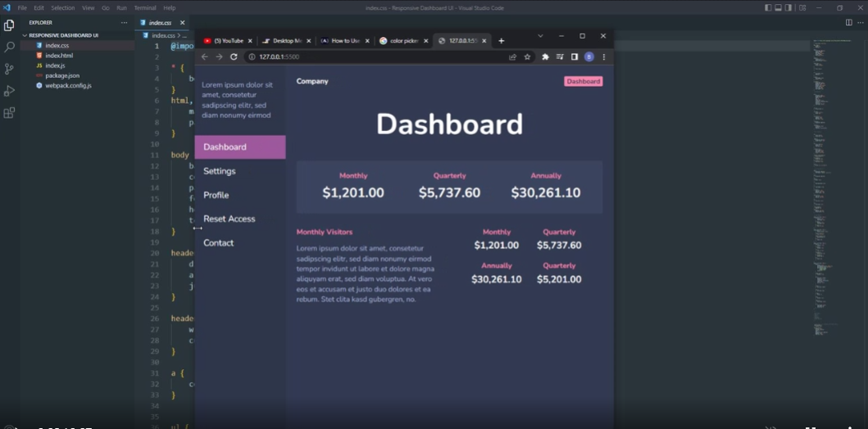
Task: Open the Chrome tab search dropdown arrow
Action: tap(540, 36)
